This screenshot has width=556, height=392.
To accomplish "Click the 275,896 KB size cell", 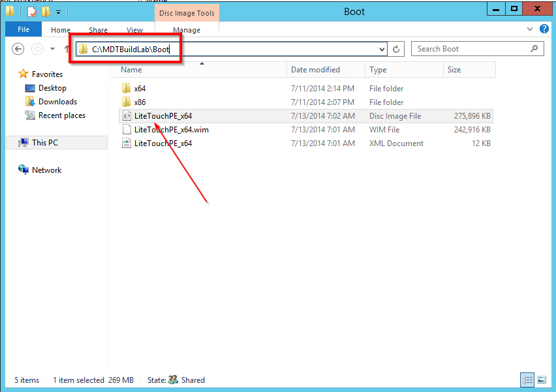I will pyautogui.click(x=472, y=116).
